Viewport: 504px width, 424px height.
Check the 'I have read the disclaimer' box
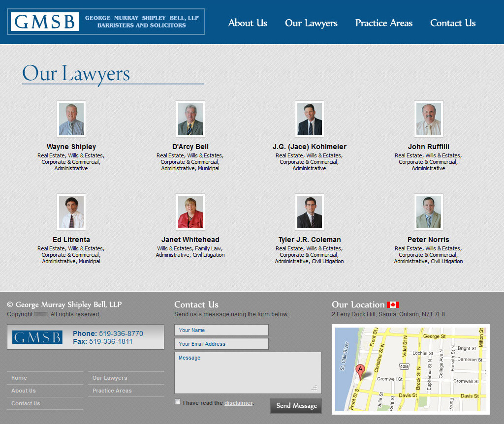[178, 402]
